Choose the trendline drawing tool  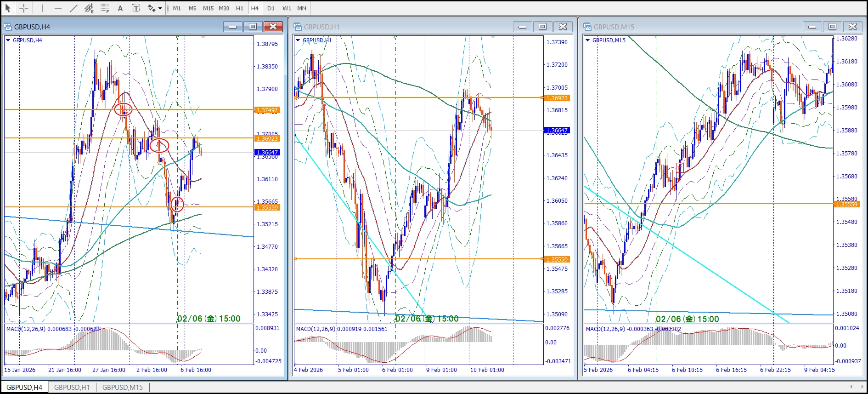73,8
